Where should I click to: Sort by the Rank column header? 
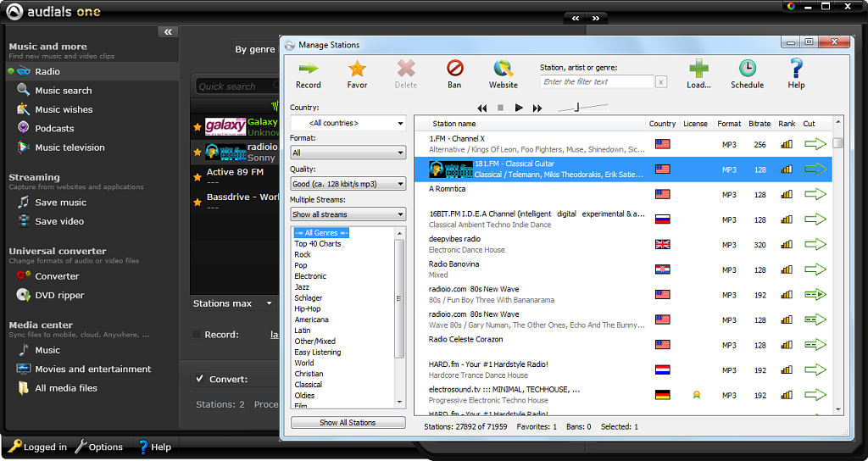tap(787, 124)
